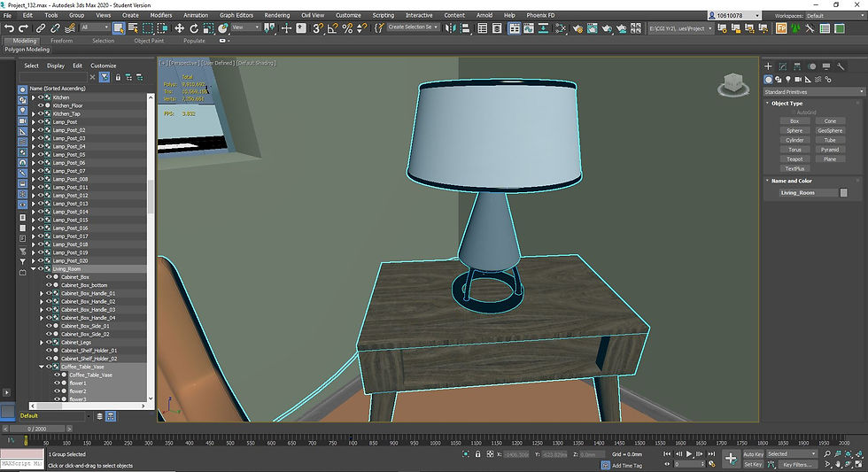The image size is (868, 472).
Task: Click the Undo arrow icon
Action: pos(10,27)
